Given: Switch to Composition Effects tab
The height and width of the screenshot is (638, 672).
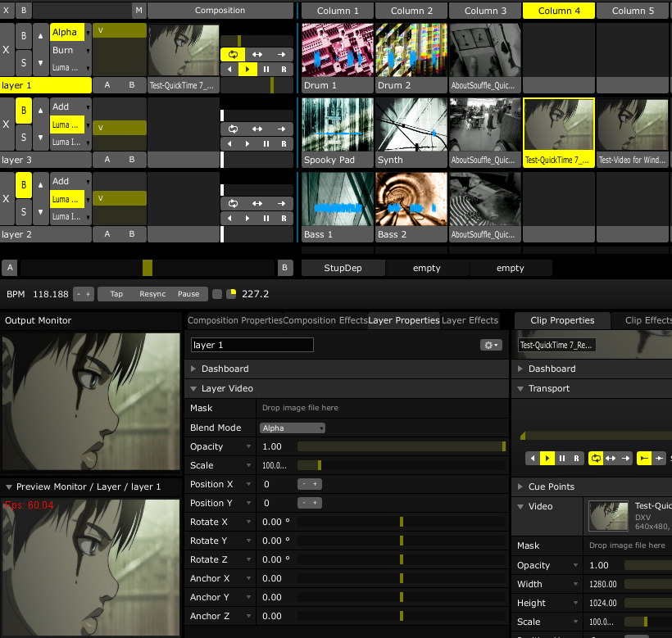Looking at the screenshot, I should (x=325, y=320).
